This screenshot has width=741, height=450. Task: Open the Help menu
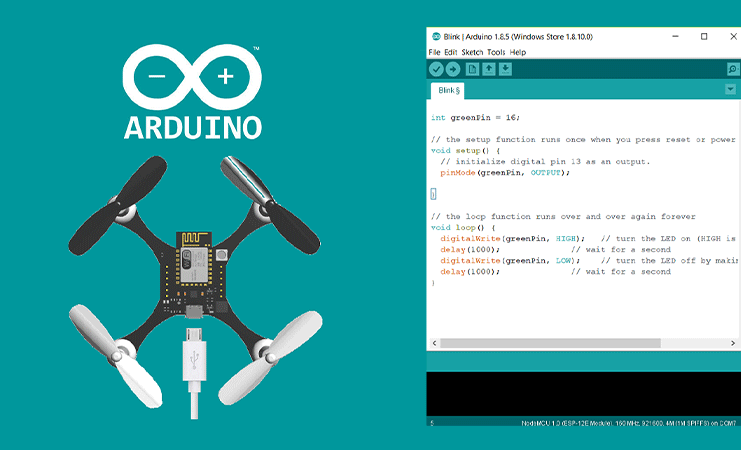pos(518,52)
